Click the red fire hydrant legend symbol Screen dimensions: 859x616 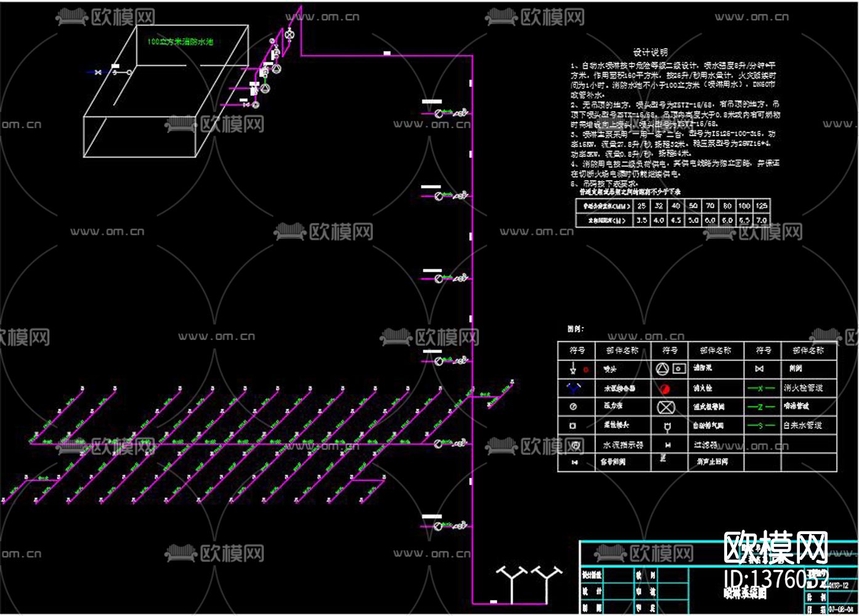pos(665,389)
